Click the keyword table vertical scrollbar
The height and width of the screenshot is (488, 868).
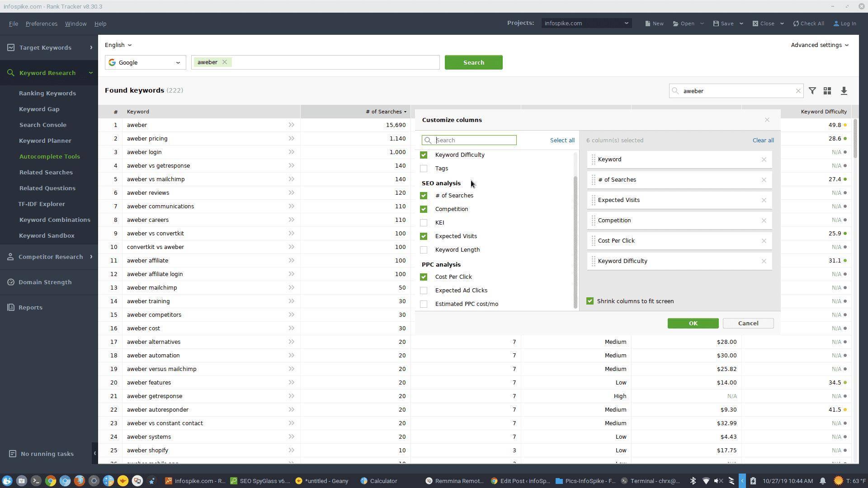pos(855,139)
